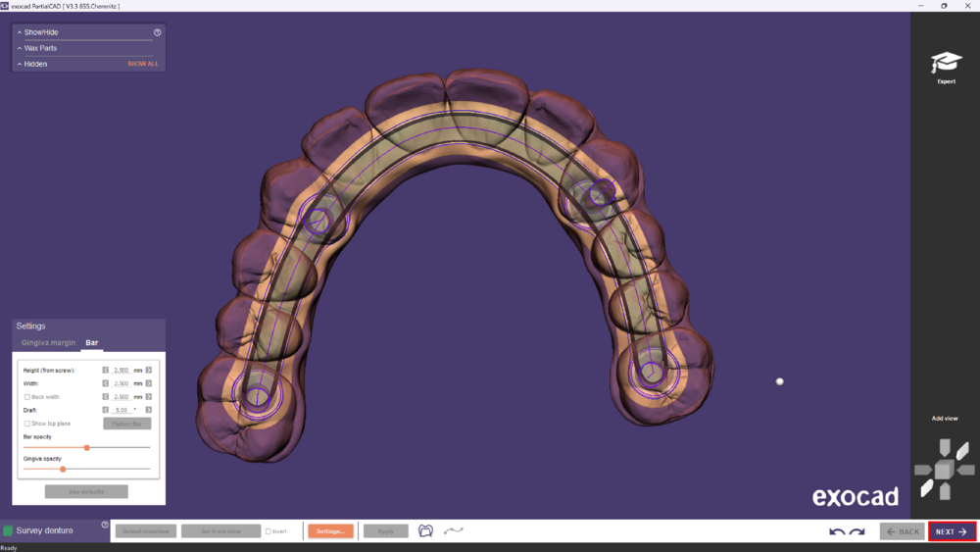Viewport: 980px width, 552px height.
Task: Click the redo arrow icon
Action: tap(857, 531)
